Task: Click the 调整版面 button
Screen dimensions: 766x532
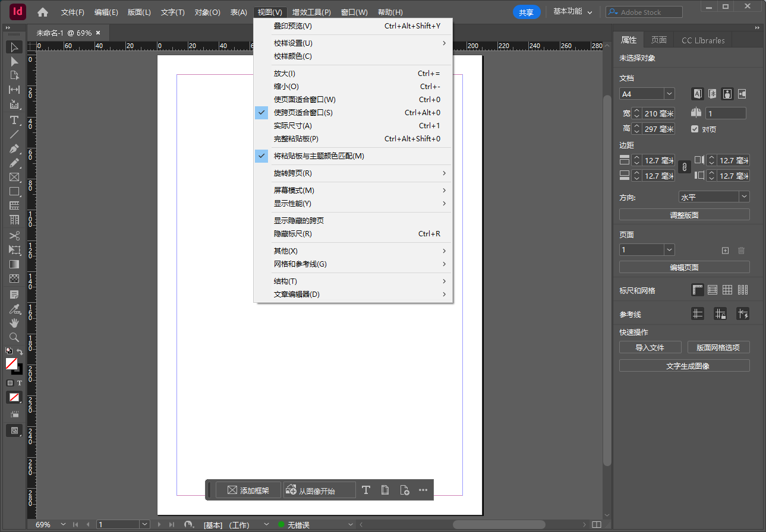Action: [685, 215]
